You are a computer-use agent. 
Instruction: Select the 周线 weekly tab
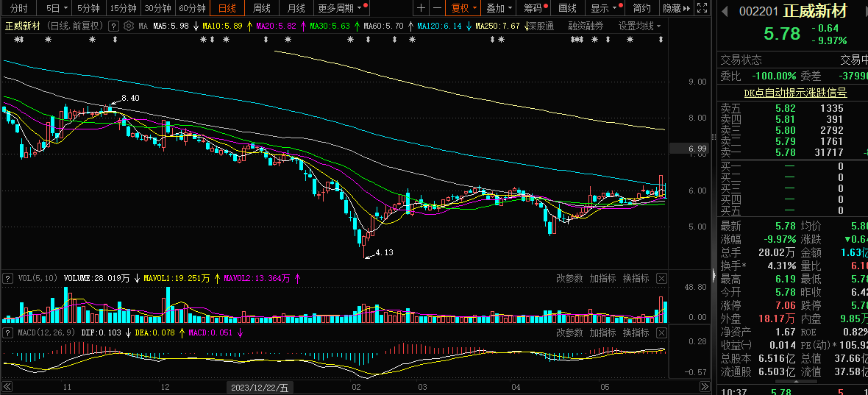tap(262, 8)
